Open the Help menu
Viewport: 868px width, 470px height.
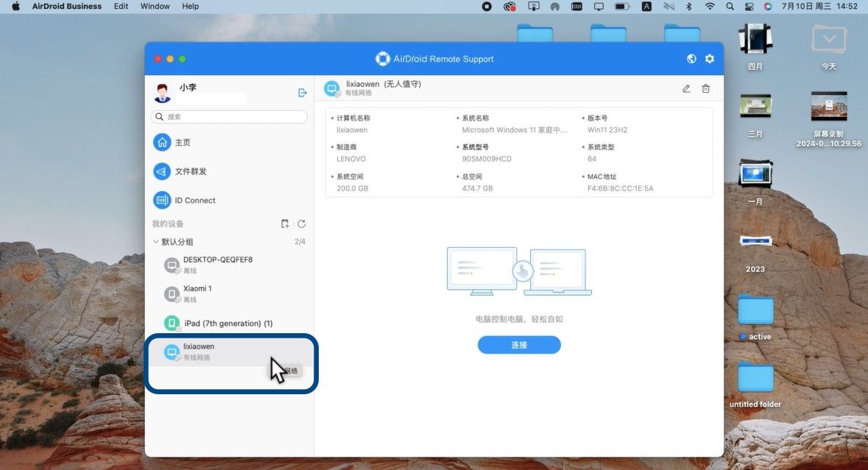191,6
